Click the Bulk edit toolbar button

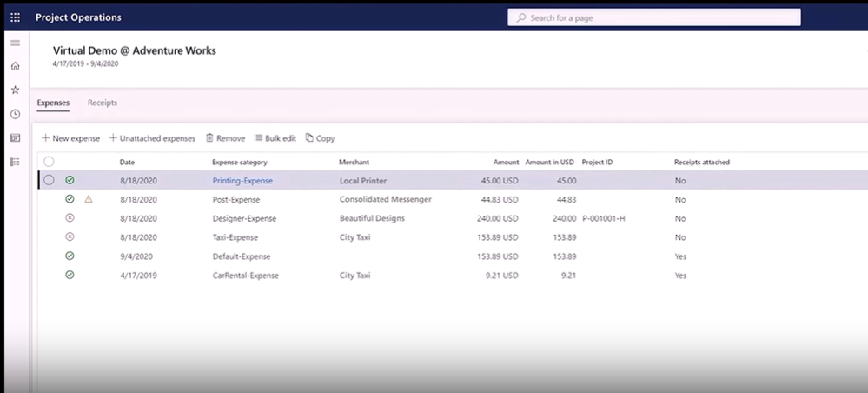click(x=275, y=138)
